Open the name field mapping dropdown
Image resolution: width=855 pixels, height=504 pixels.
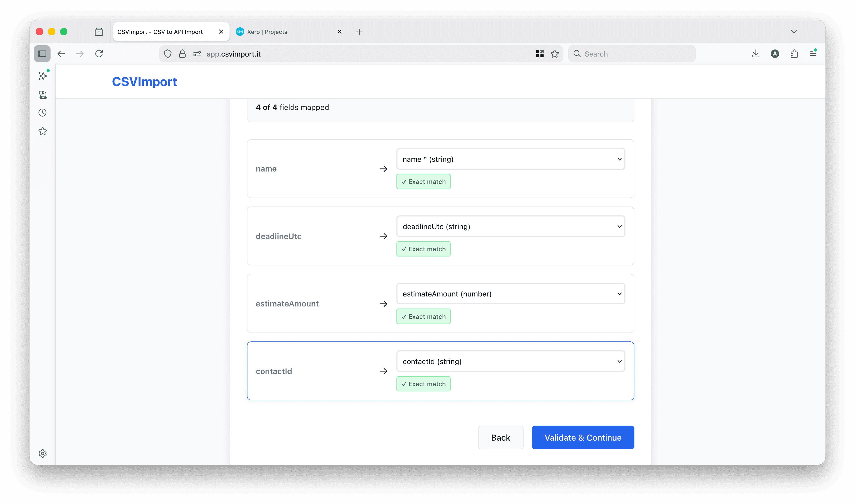point(510,159)
